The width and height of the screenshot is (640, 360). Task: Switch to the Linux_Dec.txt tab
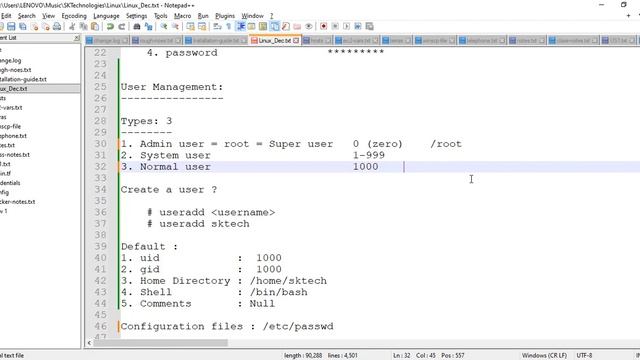point(274,41)
